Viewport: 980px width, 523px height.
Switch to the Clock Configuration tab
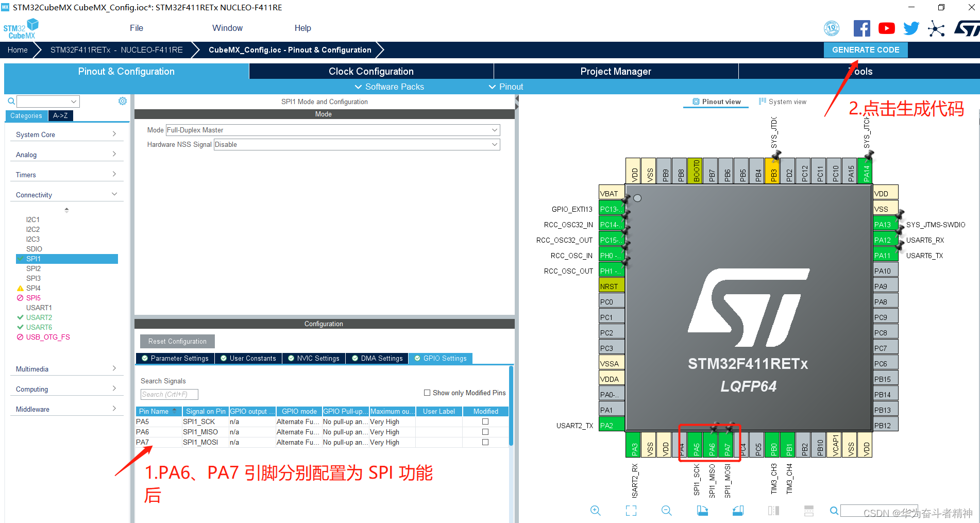click(x=371, y=71)
